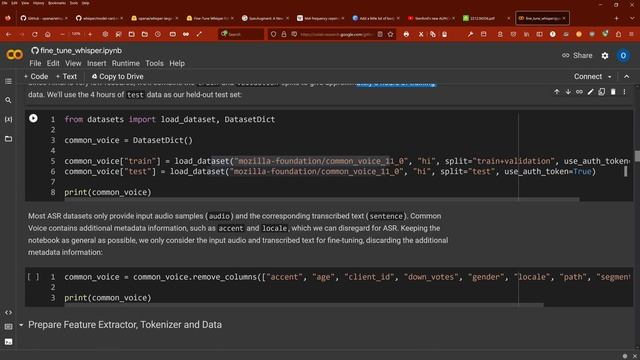Move cell up arrow
Screen dimensions: 640x360
click(x=557, y=92)
